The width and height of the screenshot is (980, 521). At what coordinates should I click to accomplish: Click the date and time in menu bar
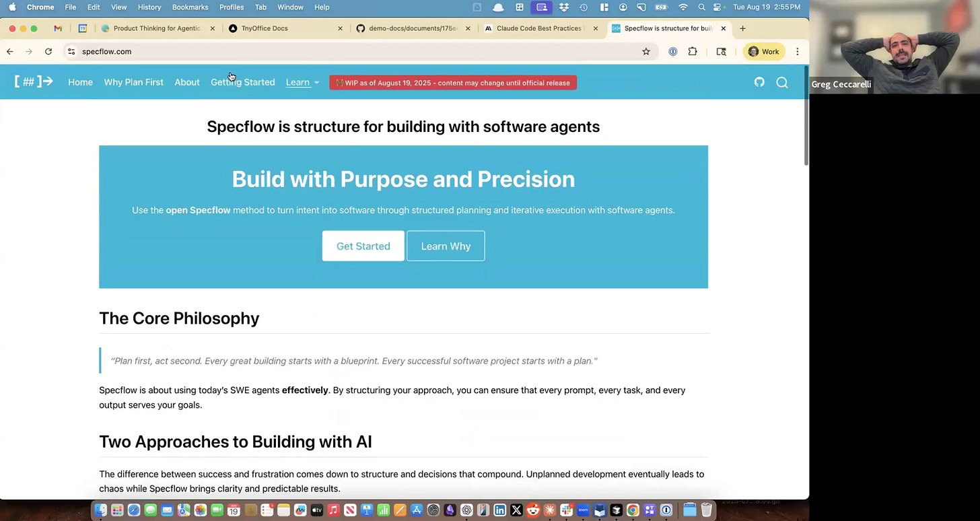767,7
